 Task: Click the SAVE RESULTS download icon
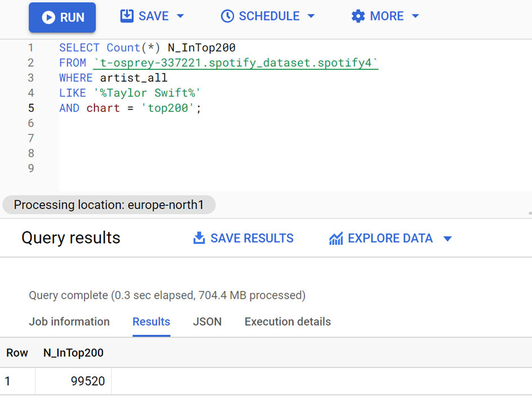point(199,238)
